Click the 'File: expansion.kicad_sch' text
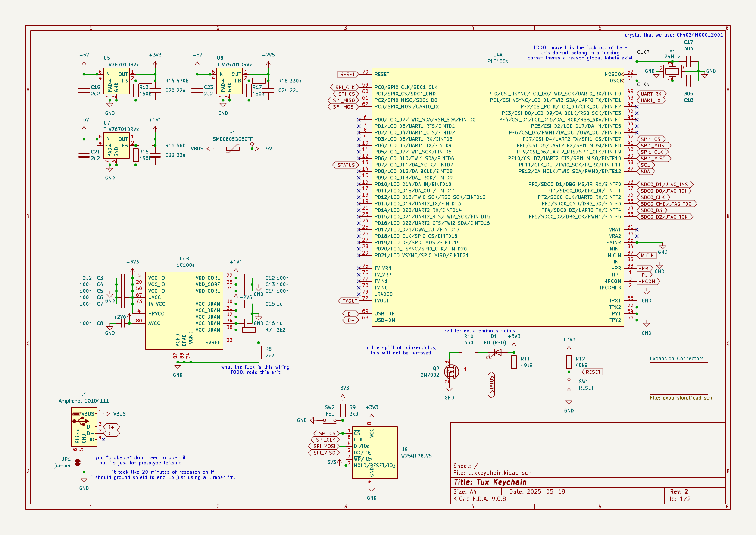The image size is (756, 535). pyautogui.click(x=681, y=398)
